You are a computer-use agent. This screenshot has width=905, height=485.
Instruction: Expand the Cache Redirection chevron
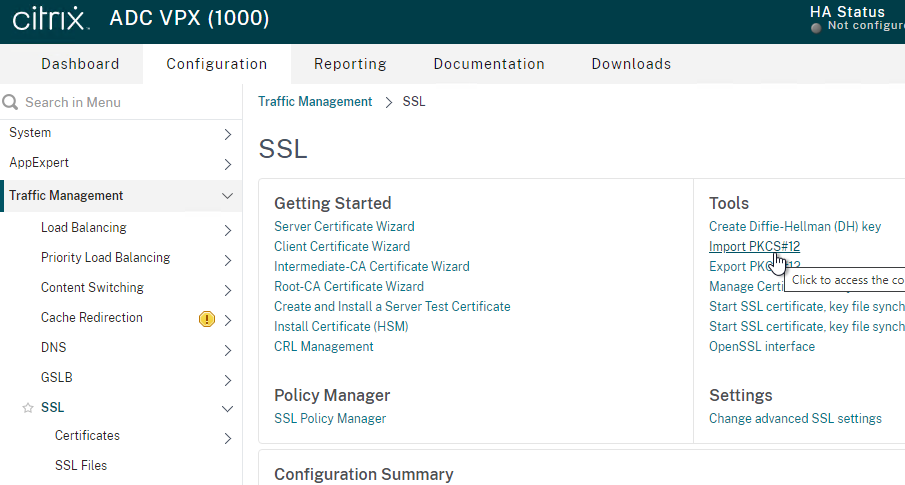[227, 320]
